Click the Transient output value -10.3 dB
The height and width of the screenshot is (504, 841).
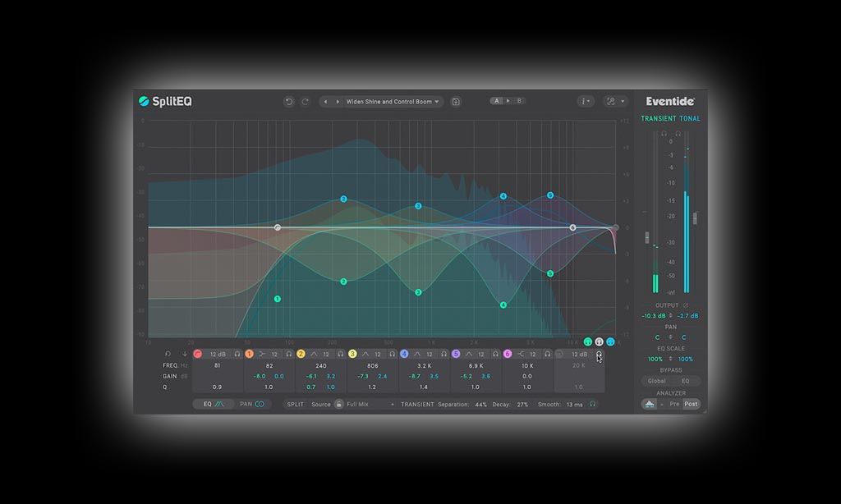pos(653,316)
